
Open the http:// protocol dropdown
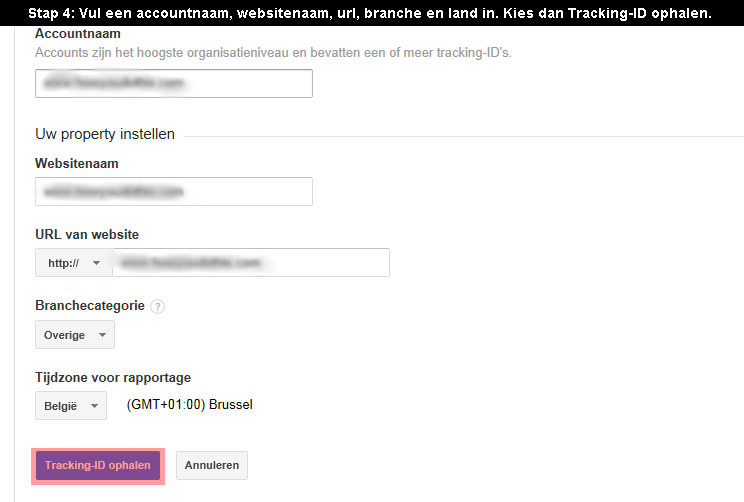74,262
